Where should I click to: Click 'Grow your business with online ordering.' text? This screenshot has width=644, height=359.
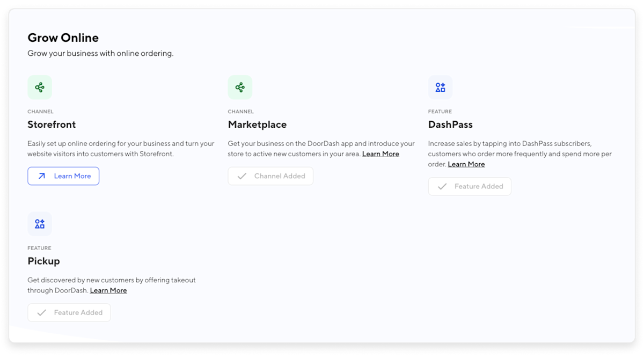(x=101, y=54)
